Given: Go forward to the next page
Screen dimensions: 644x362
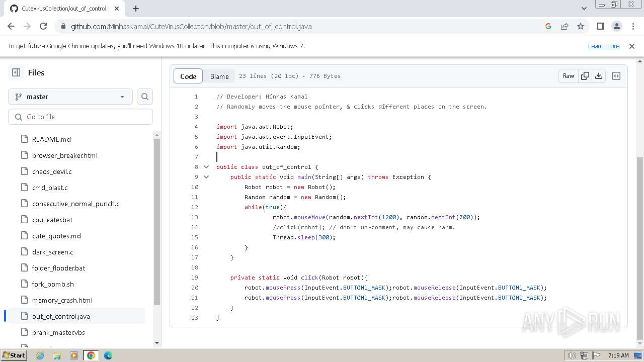Looking at the screenshot, I should (27, 26).
